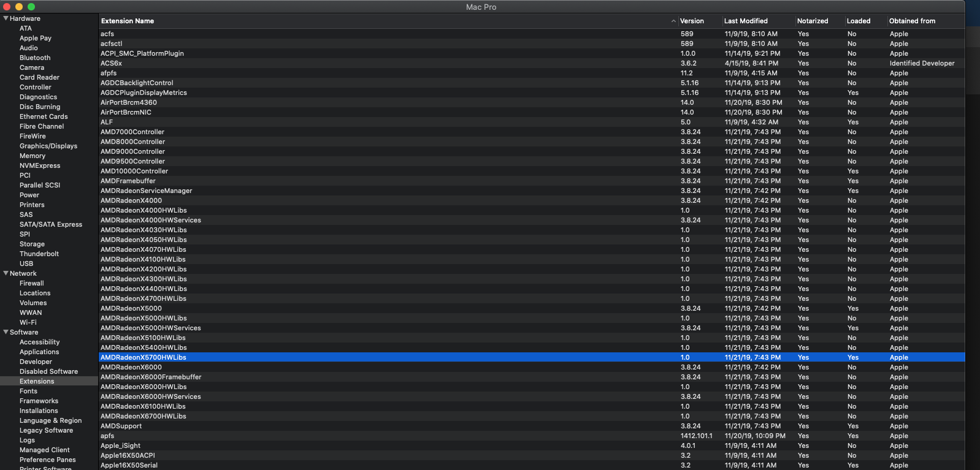This screenshot has height=470, width=980.
Task: Select SATA/SATA Express in sidebar
Action: coord(51,224)
